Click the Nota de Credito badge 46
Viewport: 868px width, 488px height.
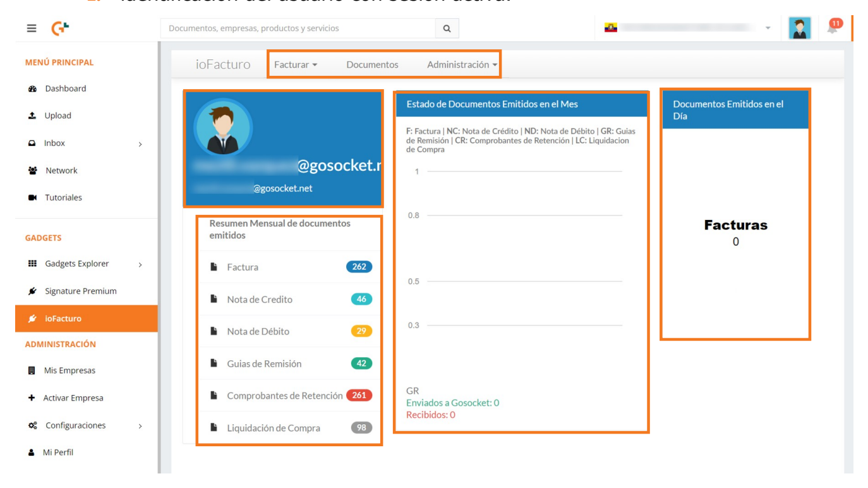[362, 299]
